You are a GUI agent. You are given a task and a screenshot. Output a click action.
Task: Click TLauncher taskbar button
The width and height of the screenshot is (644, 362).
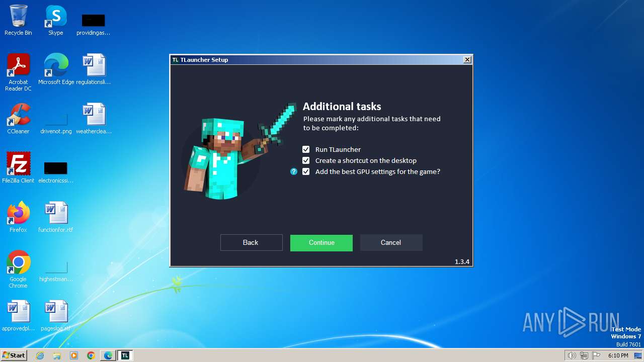pos(125,355)
